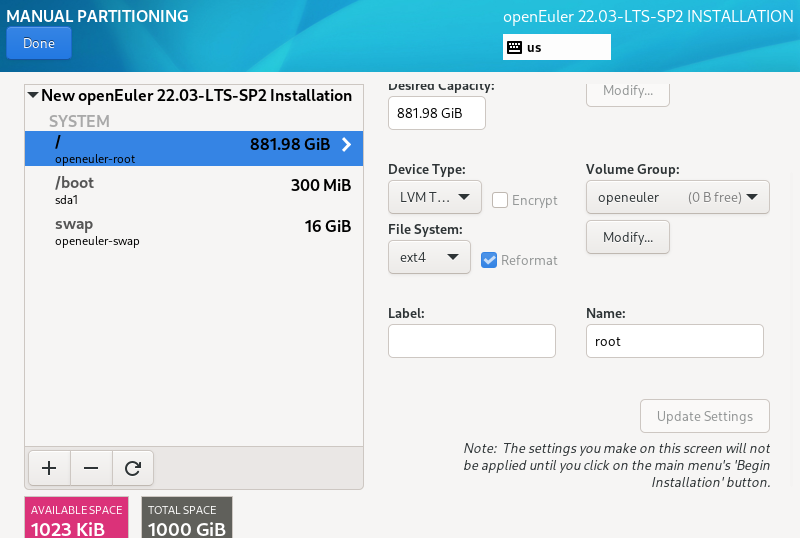Viewport: 800px width, 538px height.
Task: Click the chevron arrow on root partition
Action: point(346,145)
